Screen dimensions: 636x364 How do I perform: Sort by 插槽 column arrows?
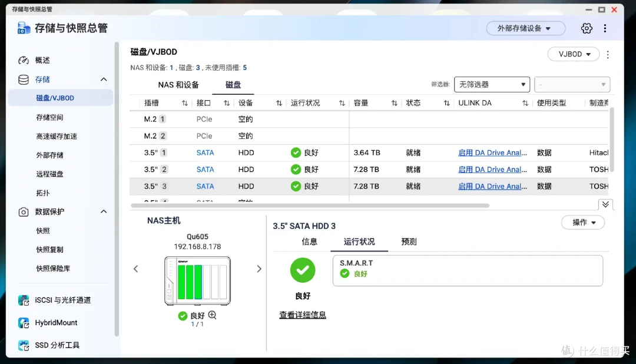tap(184, 103)
